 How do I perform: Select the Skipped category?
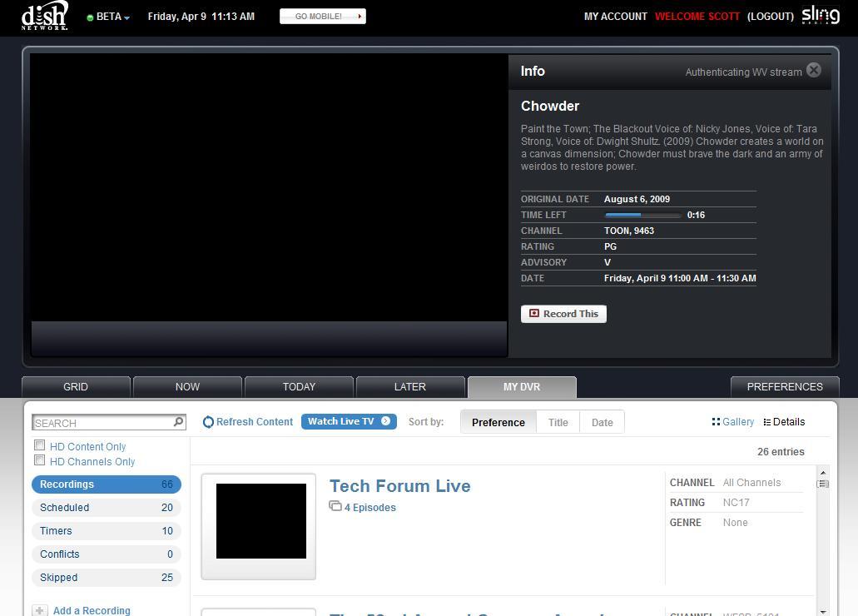click(x=107, y=578)
